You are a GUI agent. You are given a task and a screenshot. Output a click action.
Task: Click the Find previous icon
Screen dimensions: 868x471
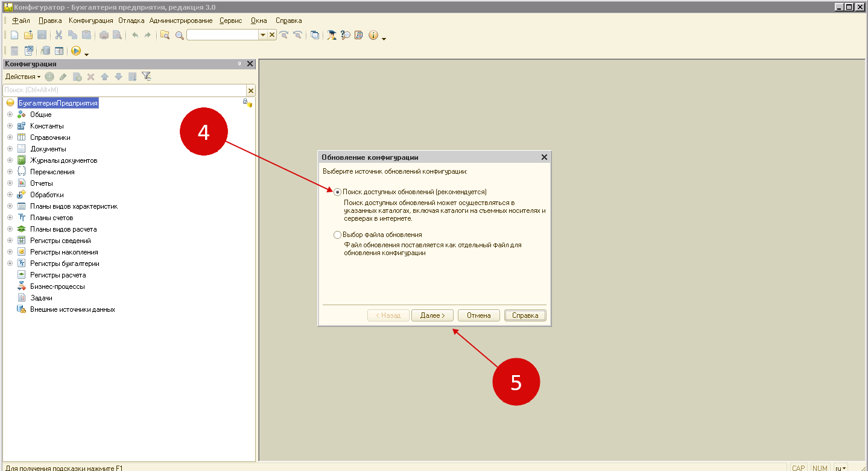point(297,35)
